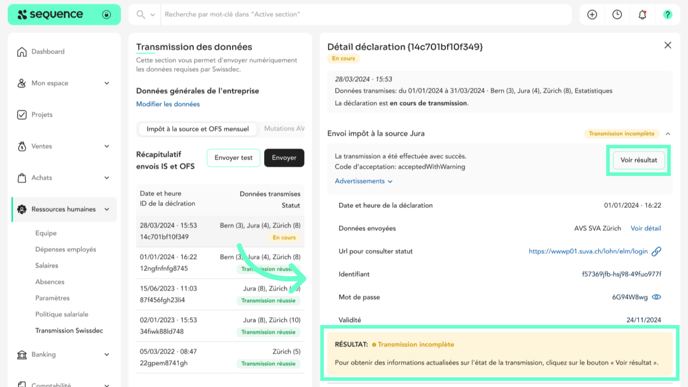The image size is (688, 387).
Task: Toggle password visibility eye icon
Action: click(656, 297)
